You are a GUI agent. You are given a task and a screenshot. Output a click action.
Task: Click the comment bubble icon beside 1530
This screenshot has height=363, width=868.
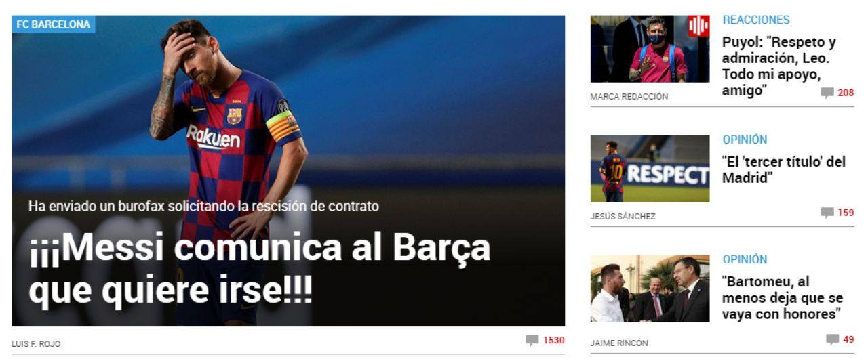coord(532,340)
